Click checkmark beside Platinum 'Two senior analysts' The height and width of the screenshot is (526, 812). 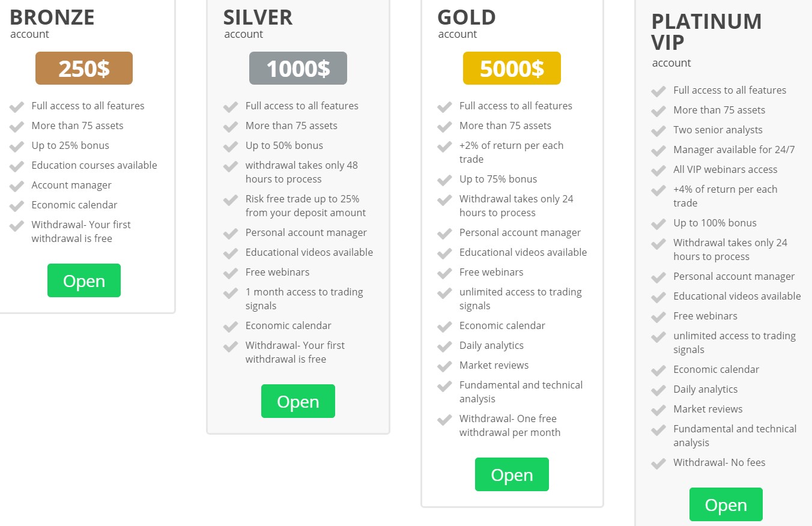pos(658,131)
